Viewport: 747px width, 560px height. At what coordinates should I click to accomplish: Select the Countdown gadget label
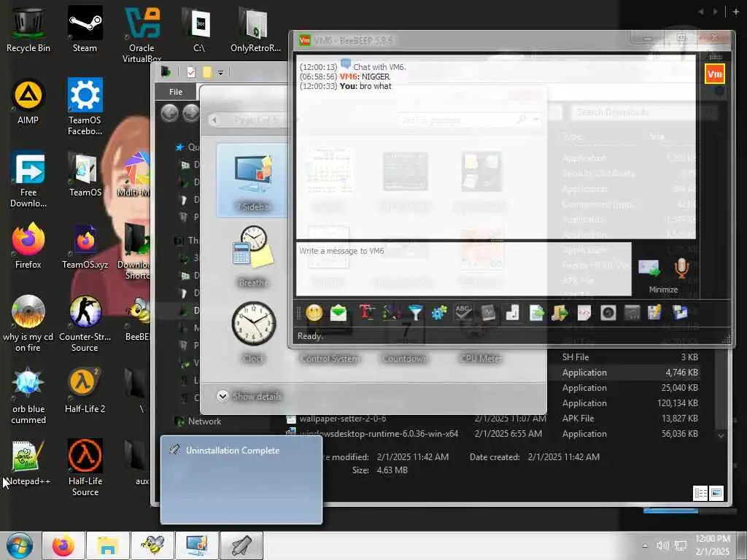404,359
